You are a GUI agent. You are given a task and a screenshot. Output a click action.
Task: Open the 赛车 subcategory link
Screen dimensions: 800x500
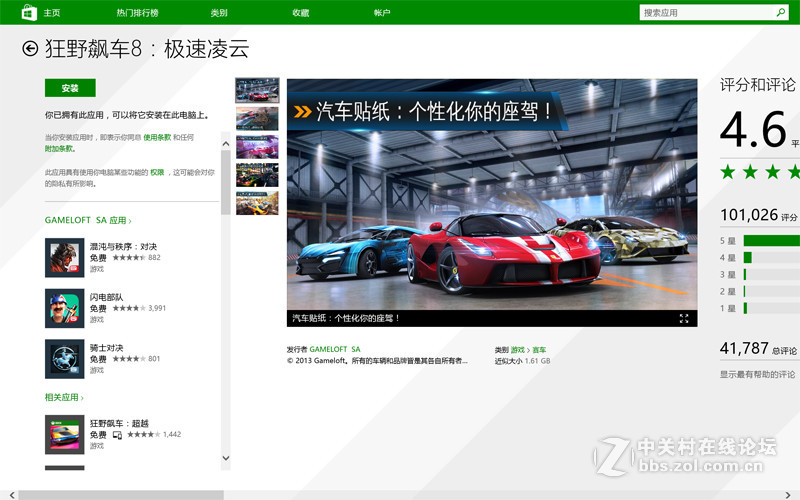pyautogui.click(x=539, y=349)
